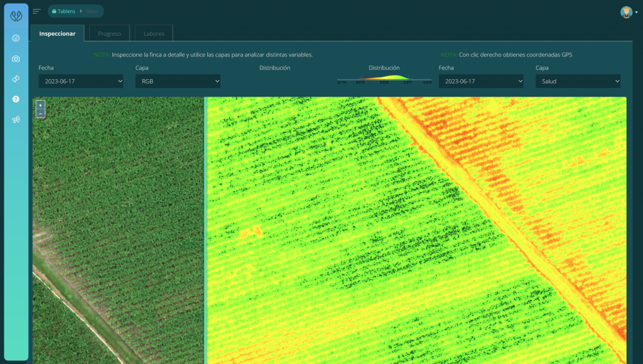The image size is (643, 364).
Task: Open the right Fecha date dropdown
Action: [481, 81]
